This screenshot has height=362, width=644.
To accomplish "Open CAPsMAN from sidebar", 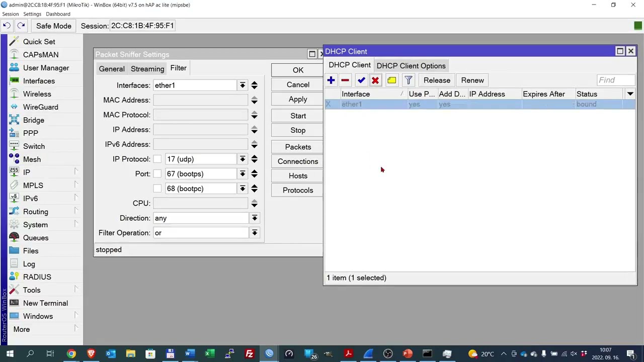I will tap(40, 55).
